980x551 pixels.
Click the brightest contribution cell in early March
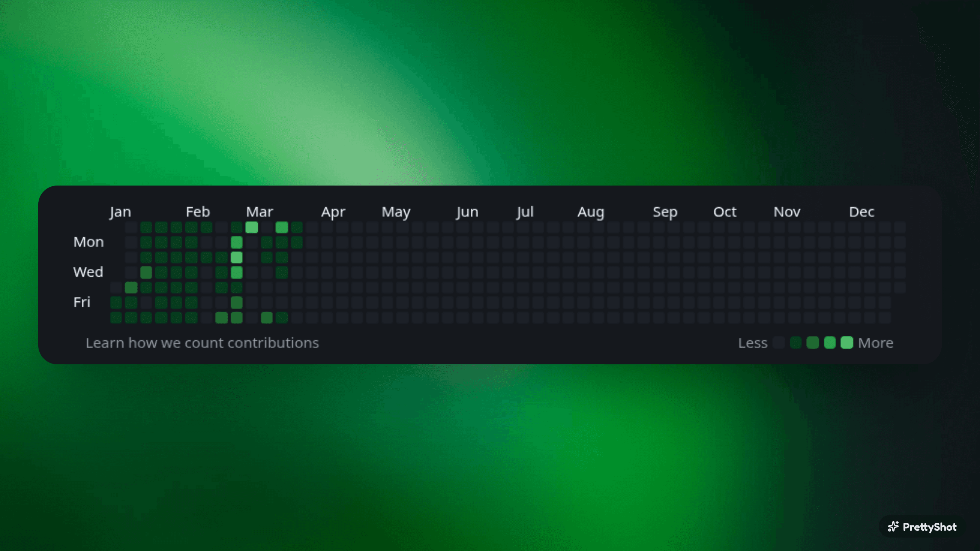252,228
